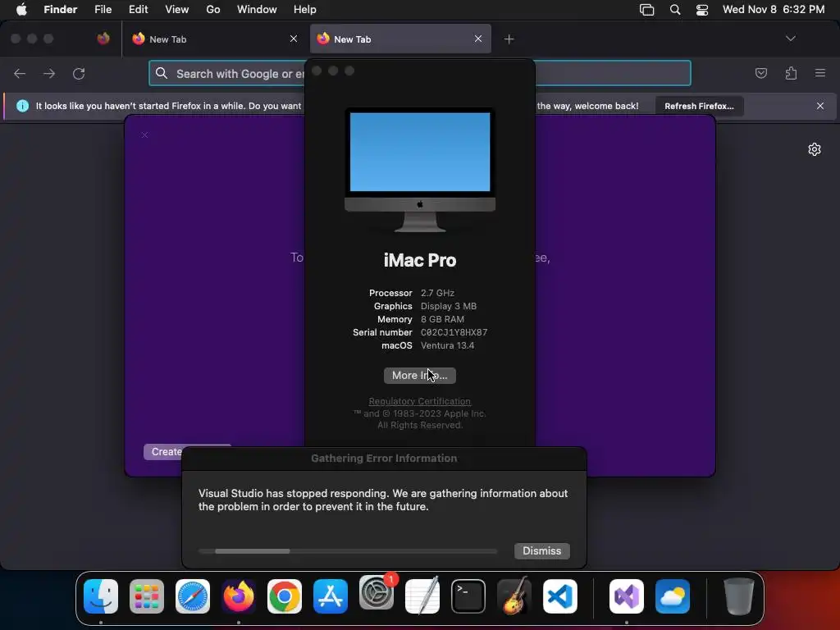This screenshot has width=840, height=630.
Task: Open the weather cloud app in Dock
Action: coord(673,596)
